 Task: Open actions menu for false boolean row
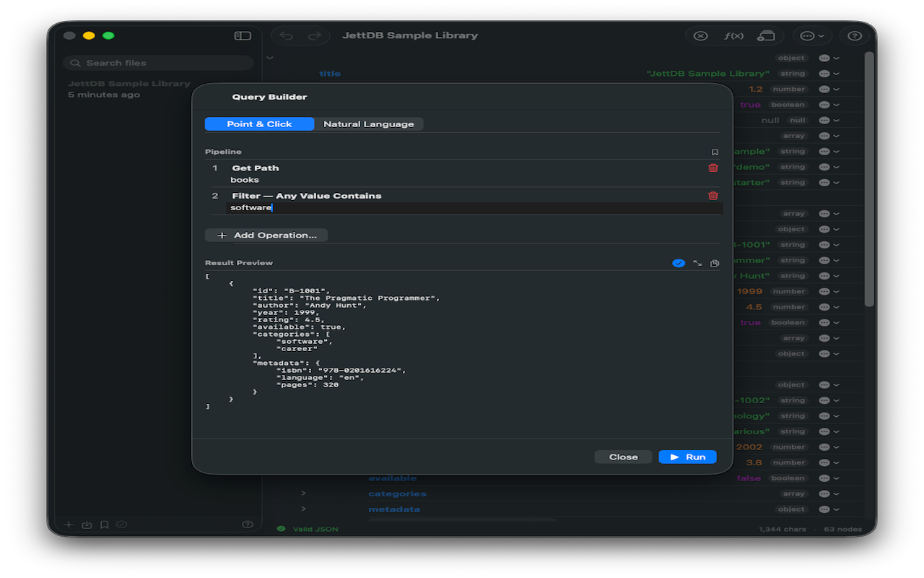coord(828,478)
